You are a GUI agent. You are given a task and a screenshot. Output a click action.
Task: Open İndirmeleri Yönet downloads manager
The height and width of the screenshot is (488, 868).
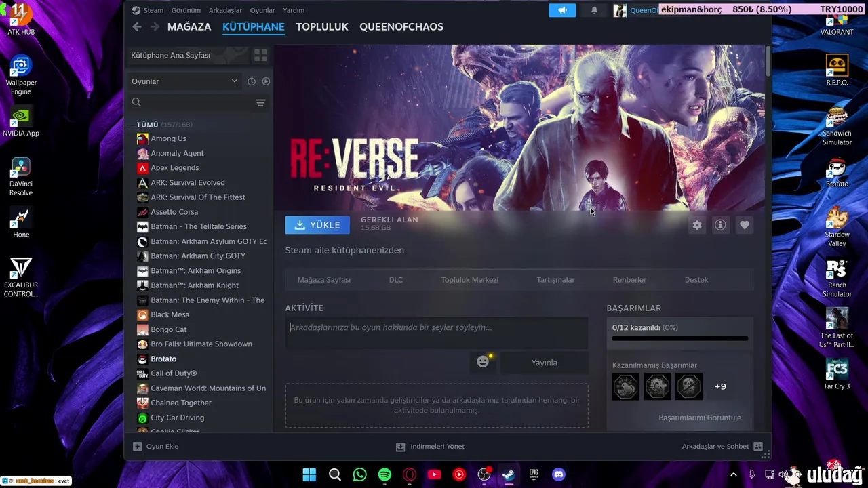coord(430,447)
